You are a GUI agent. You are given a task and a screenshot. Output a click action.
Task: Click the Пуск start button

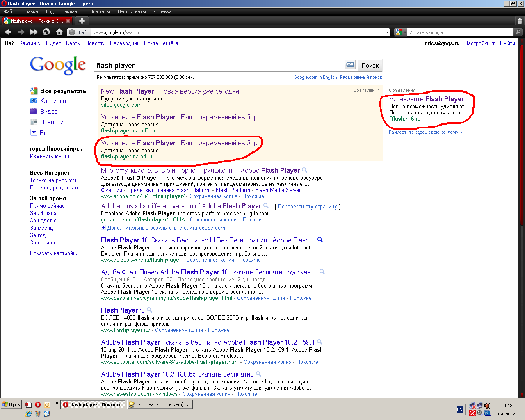[11, 404]
